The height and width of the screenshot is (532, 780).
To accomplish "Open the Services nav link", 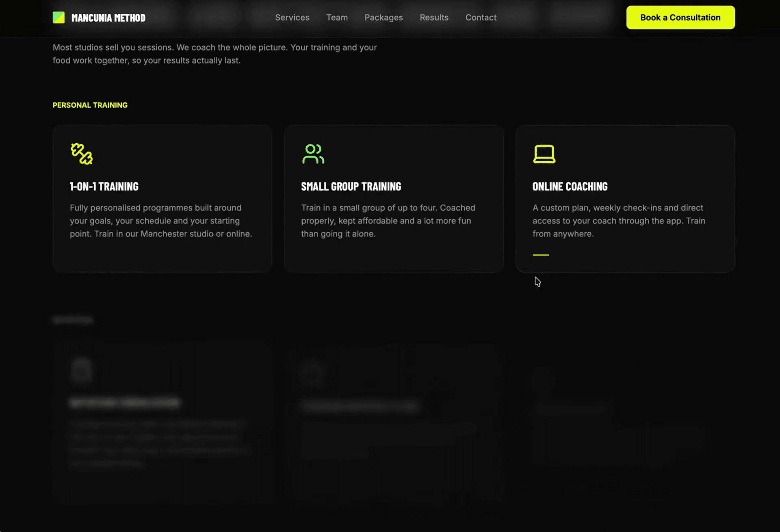I will click(x=292, y=17).
